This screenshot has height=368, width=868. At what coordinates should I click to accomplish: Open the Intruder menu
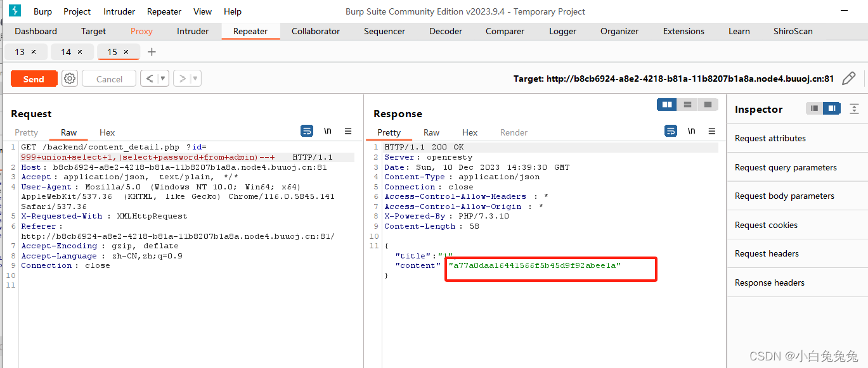pyautogui.click(x=119, y=11)
